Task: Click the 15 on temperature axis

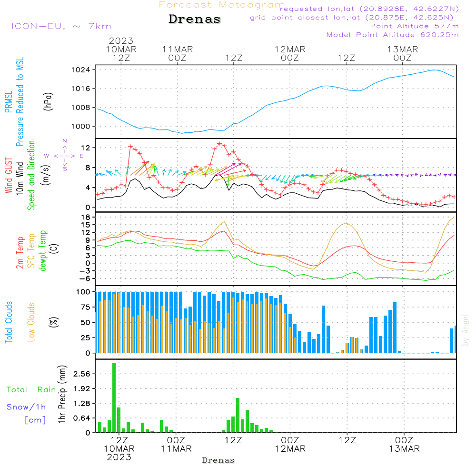Action: [x=86, y=225]
